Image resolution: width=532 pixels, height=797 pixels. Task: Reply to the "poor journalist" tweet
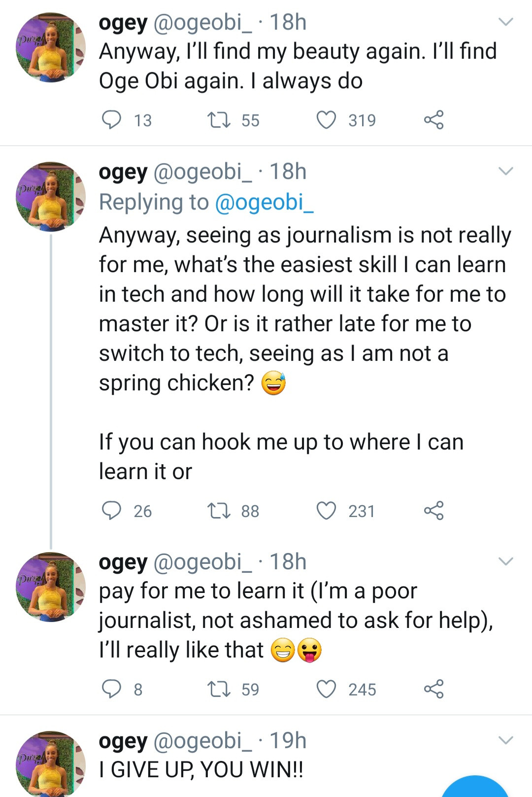pos(111,689)
